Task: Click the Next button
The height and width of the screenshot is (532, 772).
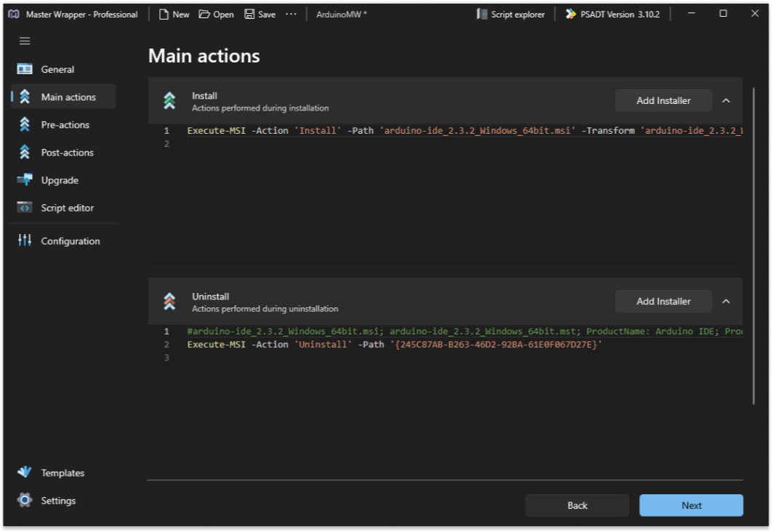Action: tap(691, 505)
